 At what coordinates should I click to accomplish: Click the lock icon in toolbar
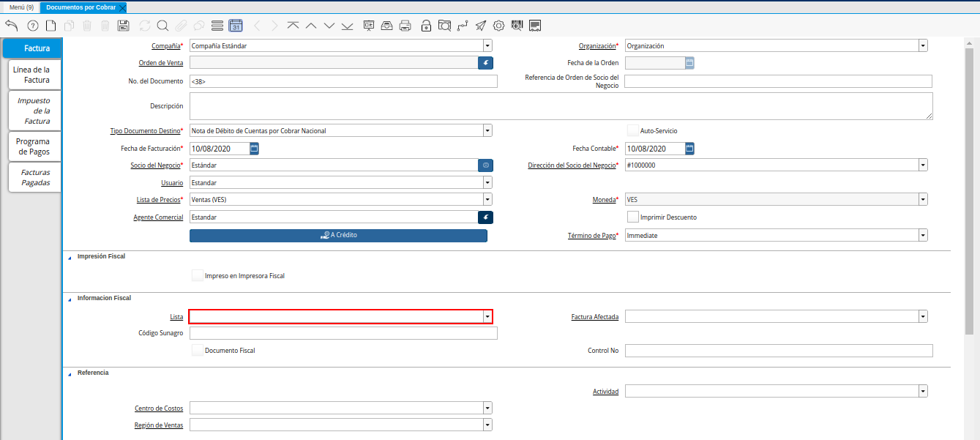click(x=426, y=26)
